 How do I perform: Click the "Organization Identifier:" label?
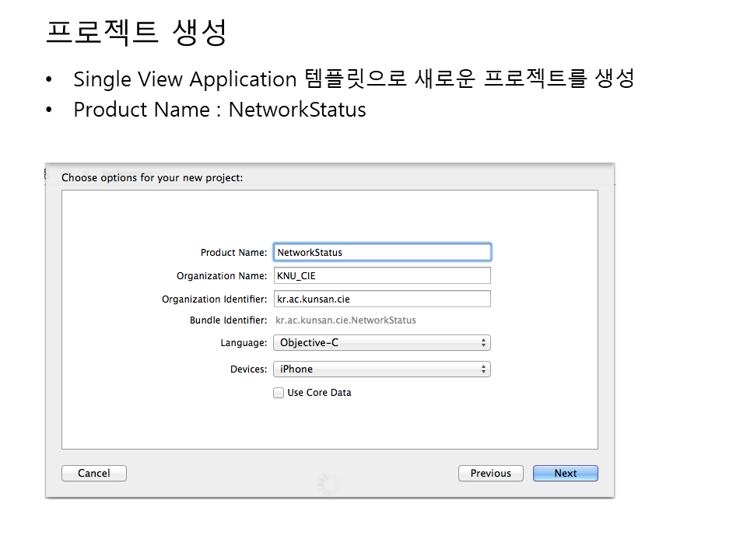[x=214, y=299]
